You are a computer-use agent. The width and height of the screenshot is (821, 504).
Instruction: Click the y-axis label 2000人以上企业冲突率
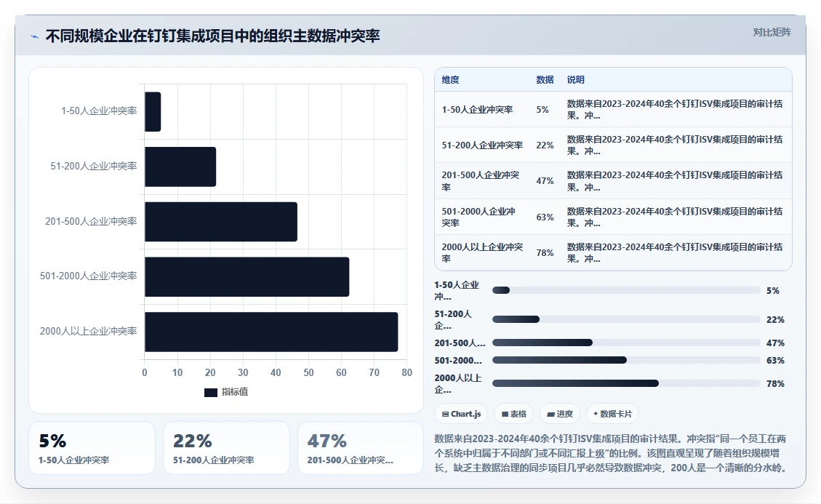[x=88, y=331]
